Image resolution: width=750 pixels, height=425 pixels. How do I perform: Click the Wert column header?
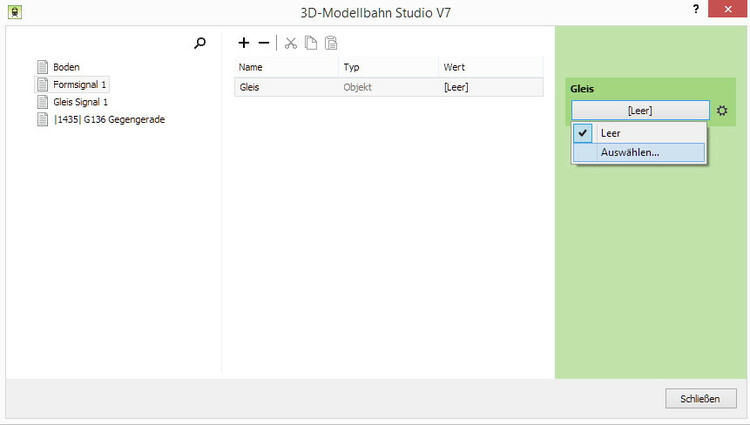pyautogui.click(x=491, y=67)
